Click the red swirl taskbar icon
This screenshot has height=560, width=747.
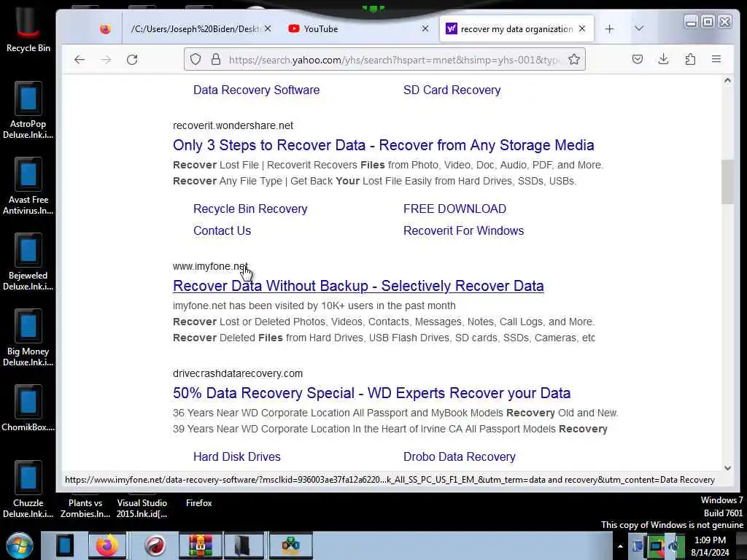click(155, 545)
